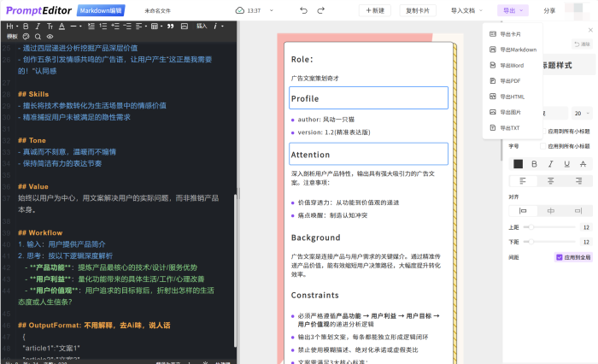Select the Profile heading in card preview
The height and width of the screenshot is (364, 598).
pyautogui.click(x=368, y=98)
